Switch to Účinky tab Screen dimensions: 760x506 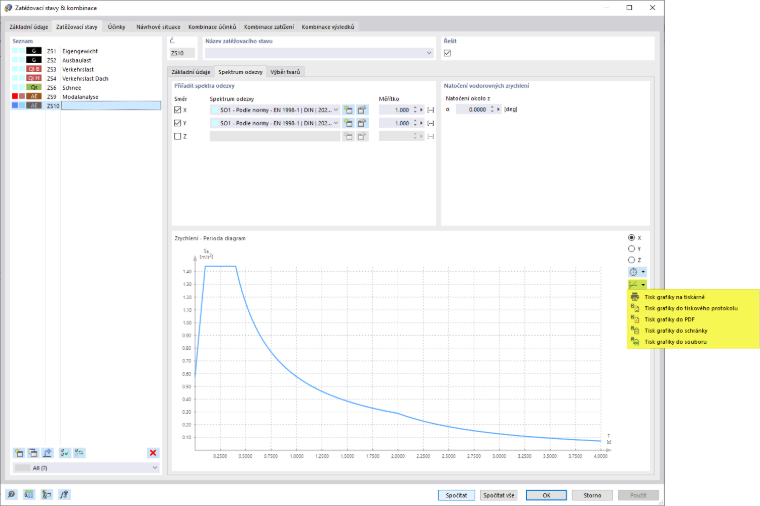116,27
